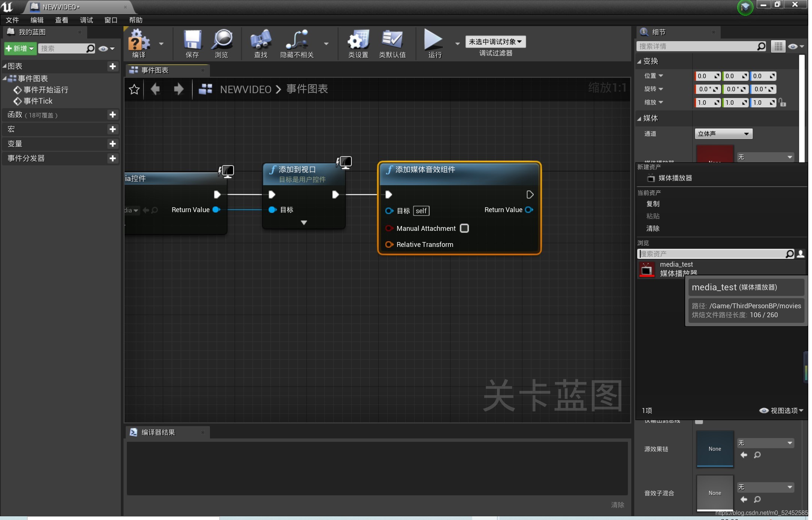
Task: Select the 事件图表 tab
Action: 167,70
